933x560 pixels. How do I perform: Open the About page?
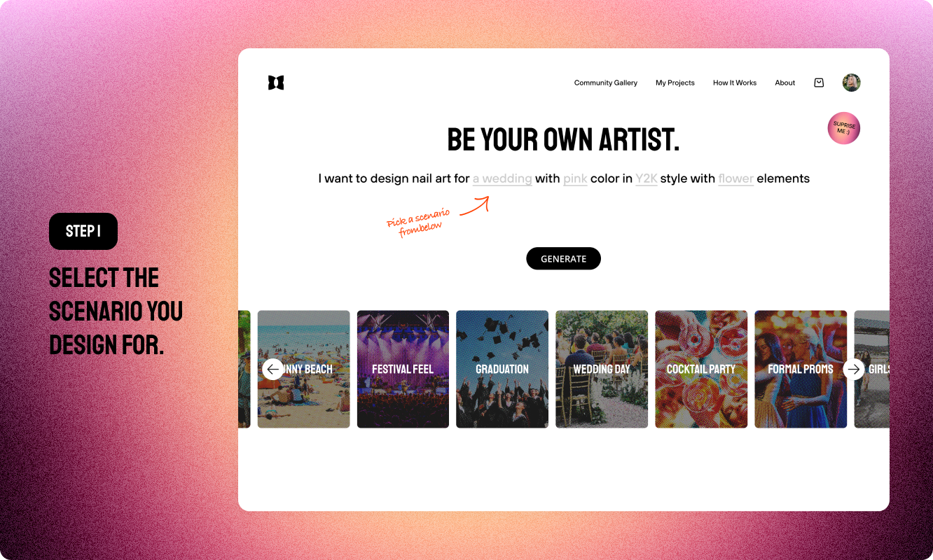pos(785,83)
